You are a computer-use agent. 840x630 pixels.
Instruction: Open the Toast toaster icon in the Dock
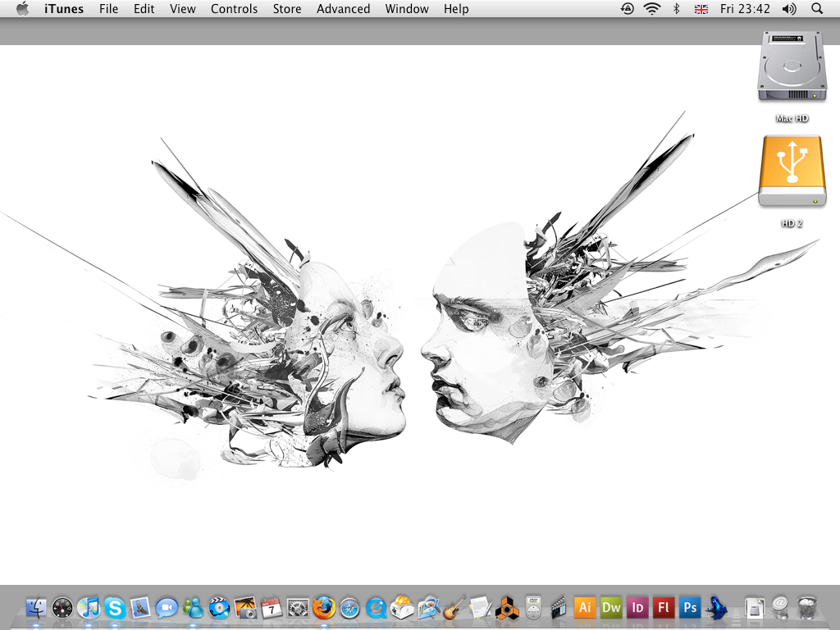pyautogui.click(x=402, y=608)
